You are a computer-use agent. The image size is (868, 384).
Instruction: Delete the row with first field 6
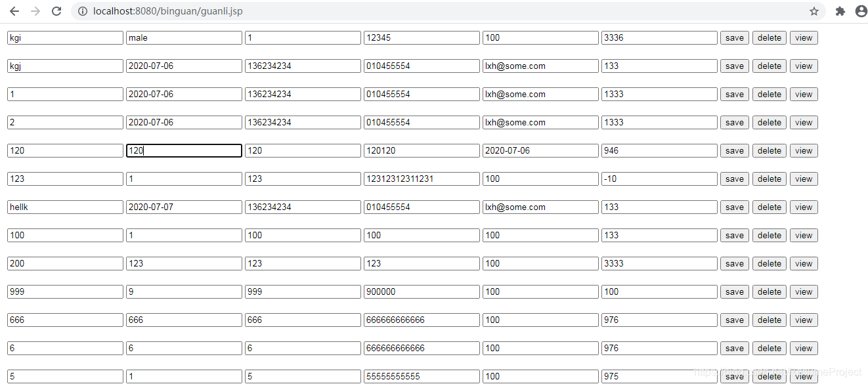click(x=770, y=349)
